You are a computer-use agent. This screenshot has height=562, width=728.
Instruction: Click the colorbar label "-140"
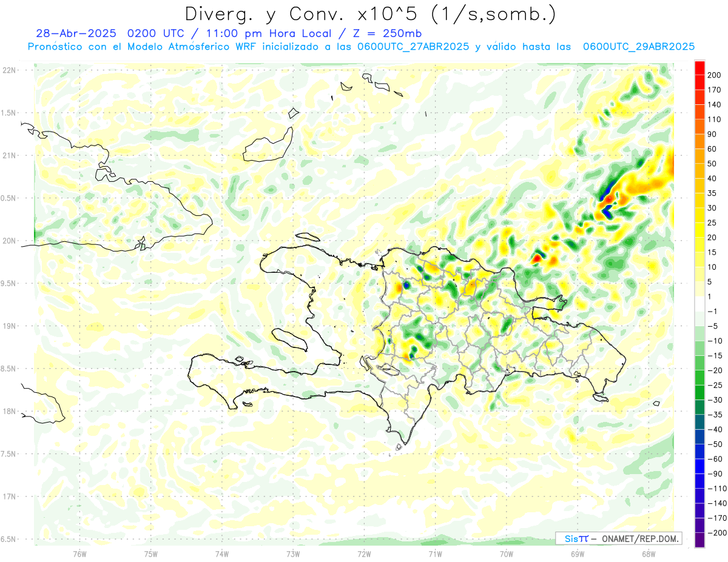click(x=718, y=503)
